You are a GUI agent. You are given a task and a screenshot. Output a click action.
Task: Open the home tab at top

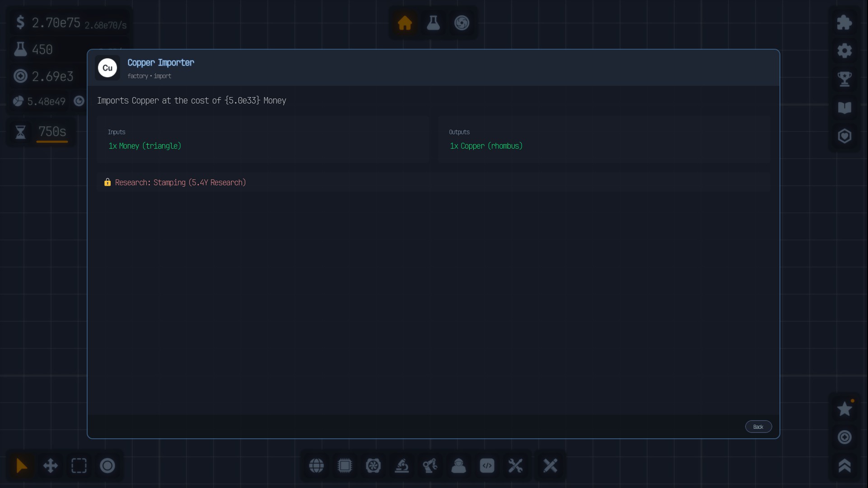pyautogui.click(x=405, y=23)
